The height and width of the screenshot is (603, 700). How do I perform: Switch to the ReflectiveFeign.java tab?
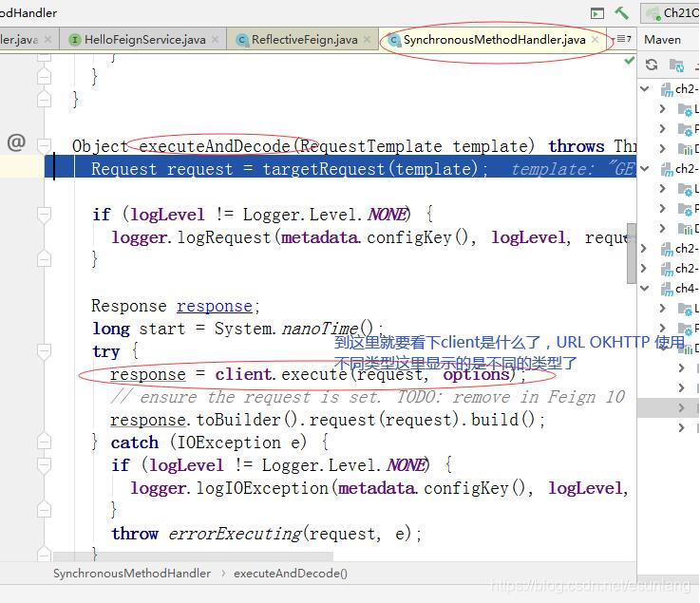coord(303,40)
